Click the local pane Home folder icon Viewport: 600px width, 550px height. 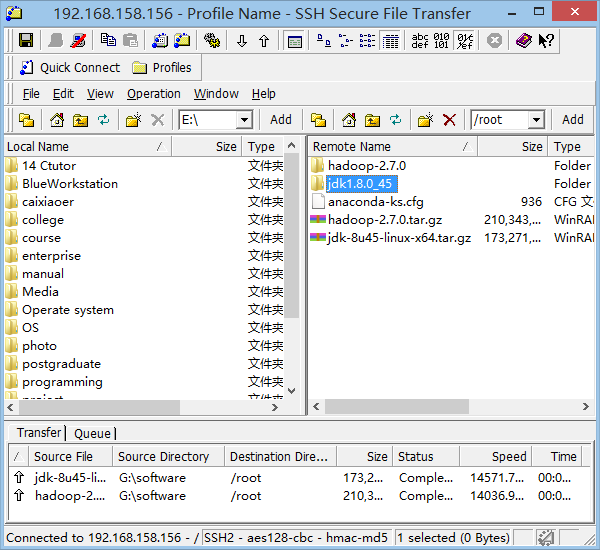point(56,120)
